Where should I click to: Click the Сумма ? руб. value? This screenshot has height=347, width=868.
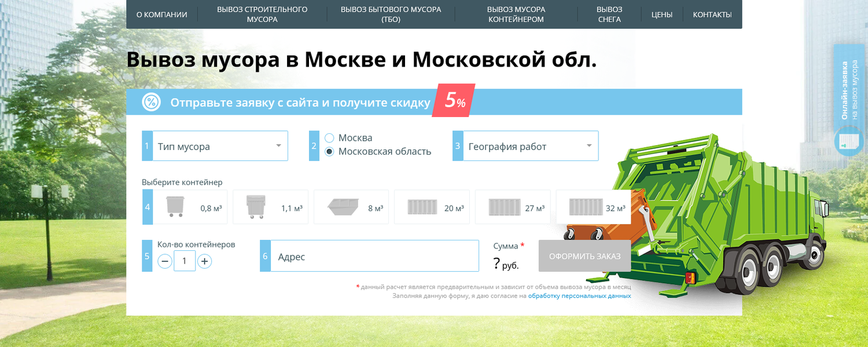[506, 264]
